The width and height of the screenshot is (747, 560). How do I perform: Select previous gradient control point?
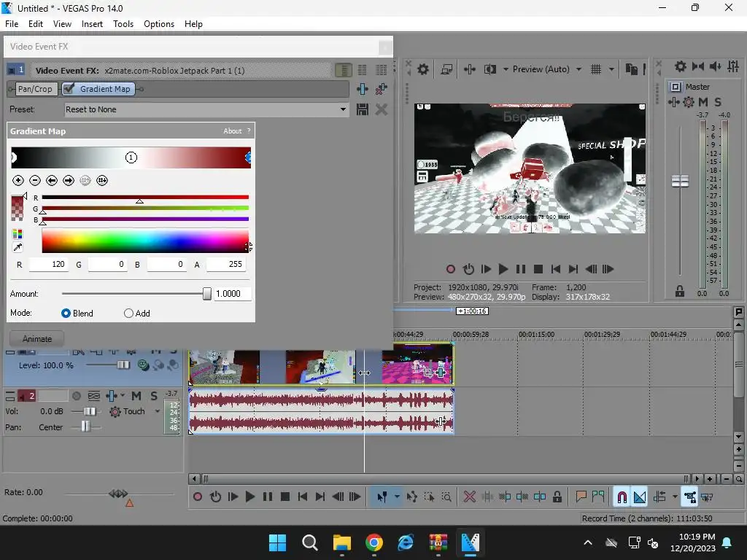tap(52, 181)
